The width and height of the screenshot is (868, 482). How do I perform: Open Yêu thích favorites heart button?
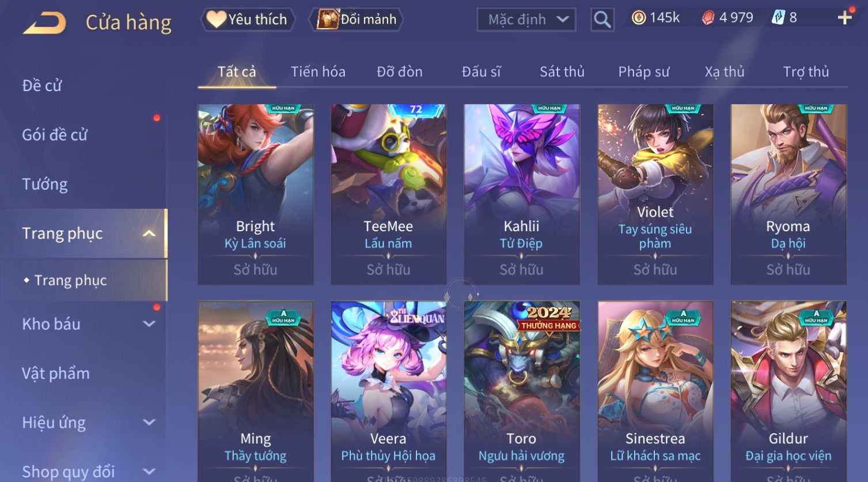(248, 20)
